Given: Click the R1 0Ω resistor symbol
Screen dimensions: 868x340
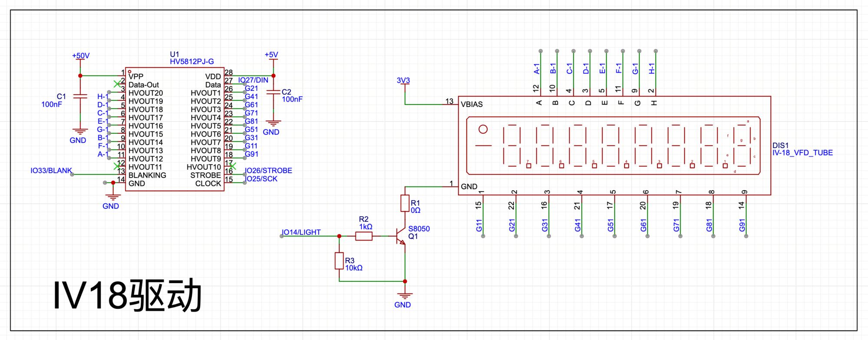Looking at the screenshot, I should point(404,203).
